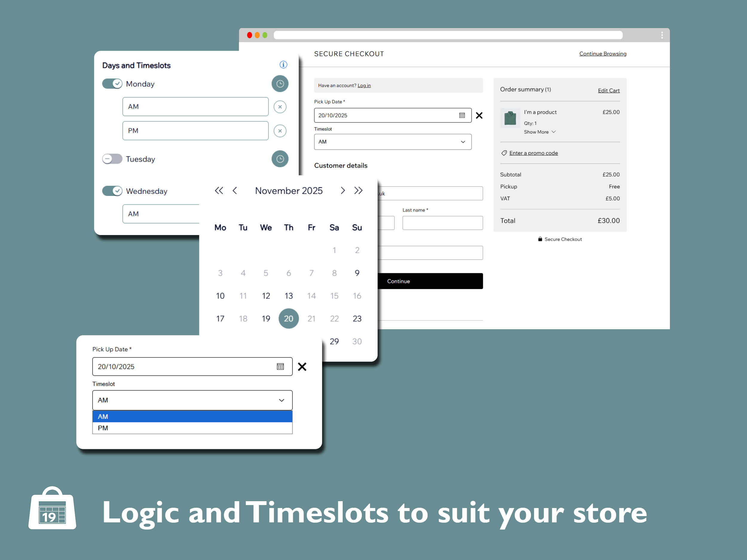Clear the checkout pick up date

pos(479,116)
